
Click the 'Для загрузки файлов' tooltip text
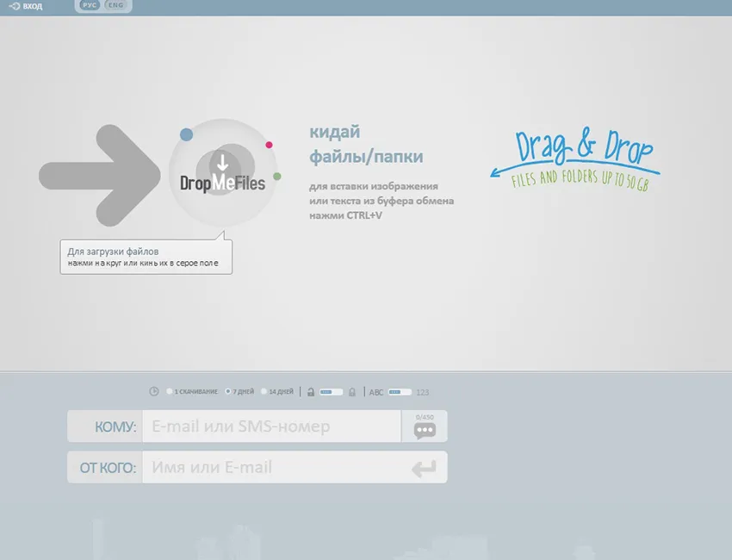(113, 252)
